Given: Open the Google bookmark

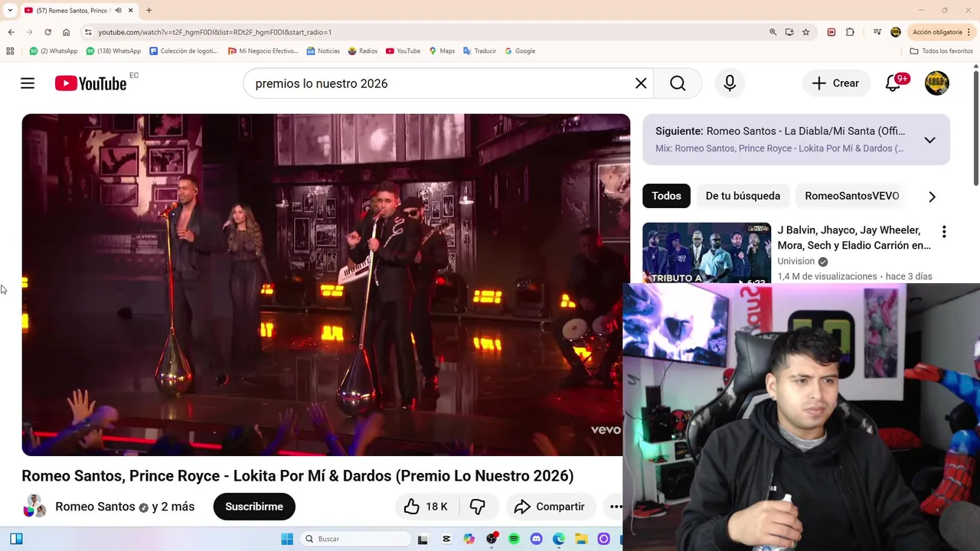Looking at the screenshot, I should coord(520,51).
